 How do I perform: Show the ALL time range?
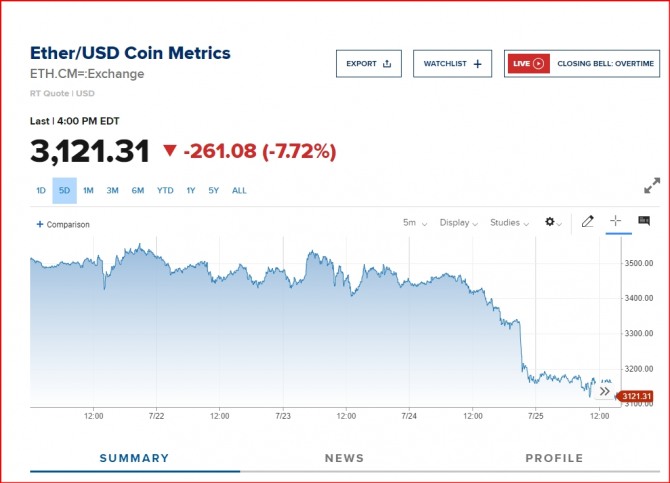239,190
